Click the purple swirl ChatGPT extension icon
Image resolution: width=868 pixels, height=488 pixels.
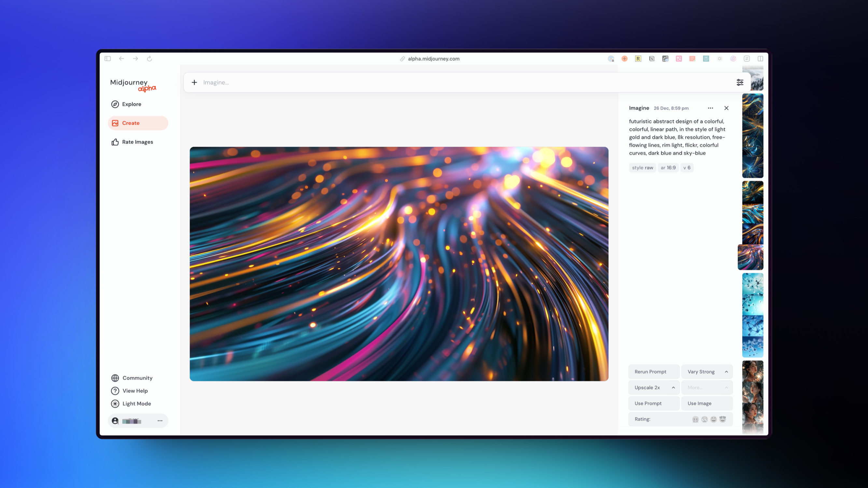(733, 59)
